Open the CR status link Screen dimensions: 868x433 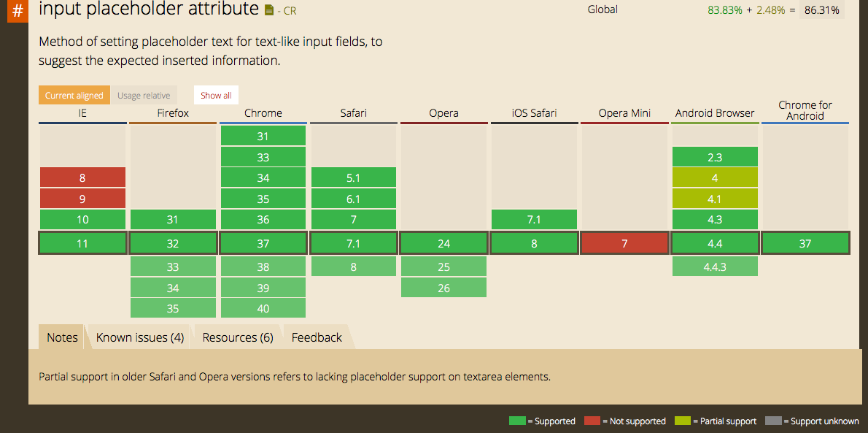[290, 10]
